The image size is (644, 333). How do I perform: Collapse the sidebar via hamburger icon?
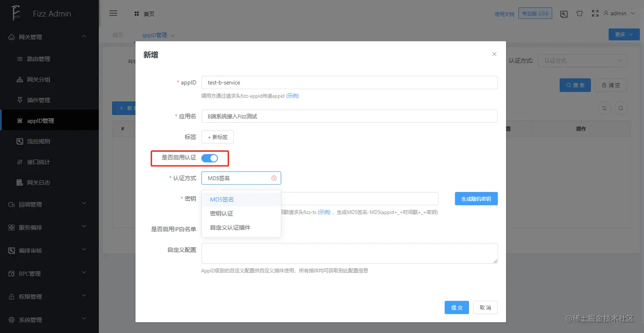[x=113, y=13]
